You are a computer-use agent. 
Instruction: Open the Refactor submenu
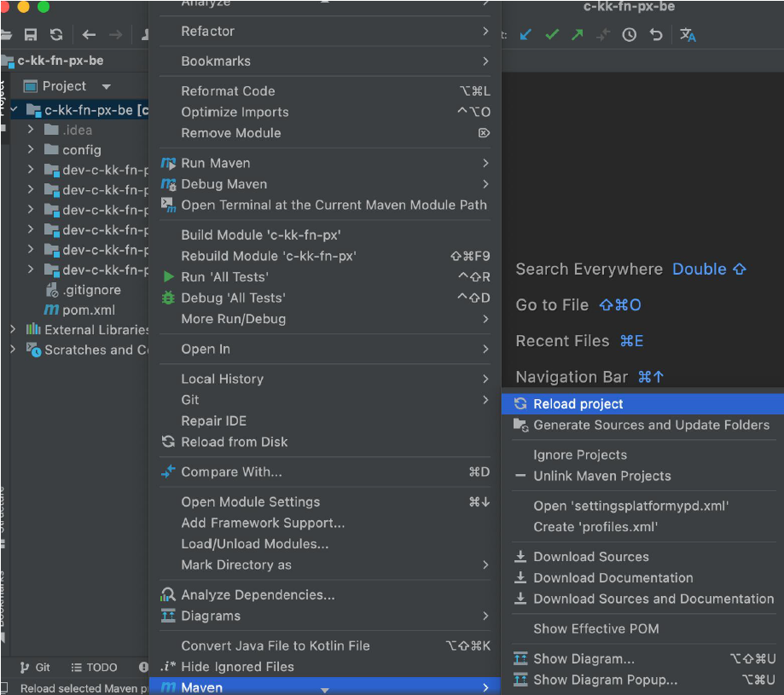point(325,31)
